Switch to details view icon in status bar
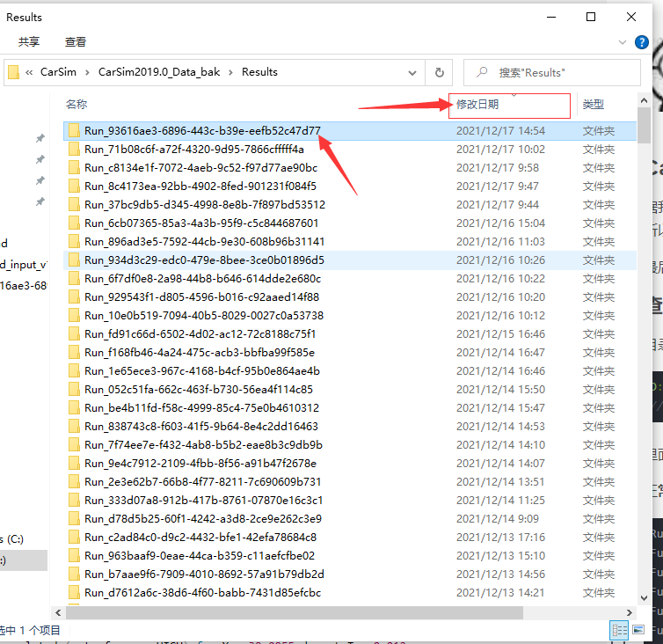This screenshot has width=663, height=644. 619,631
